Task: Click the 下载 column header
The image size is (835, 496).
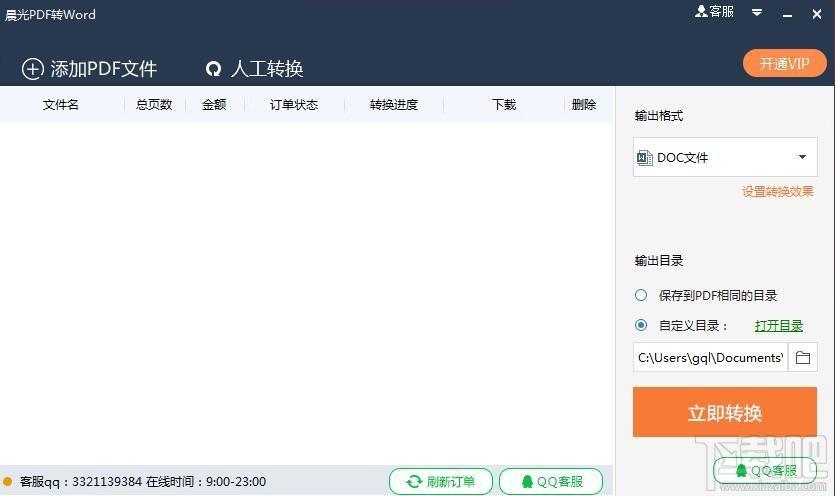Action: coord(504,104)
